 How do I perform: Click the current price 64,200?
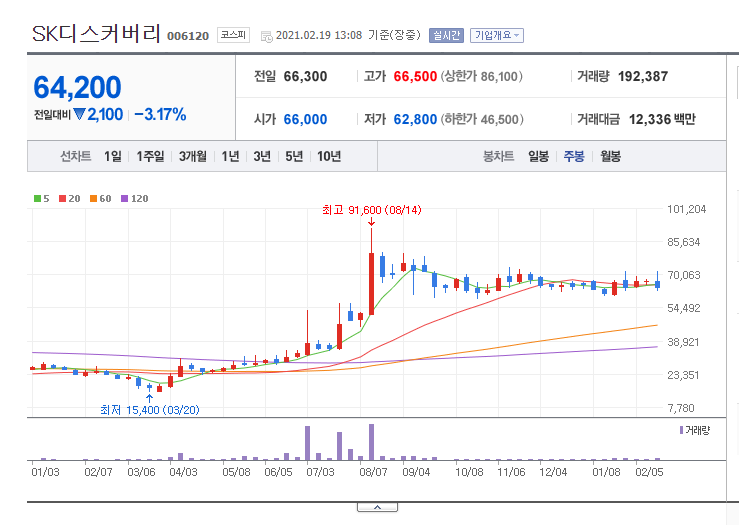tap(77, 88)
